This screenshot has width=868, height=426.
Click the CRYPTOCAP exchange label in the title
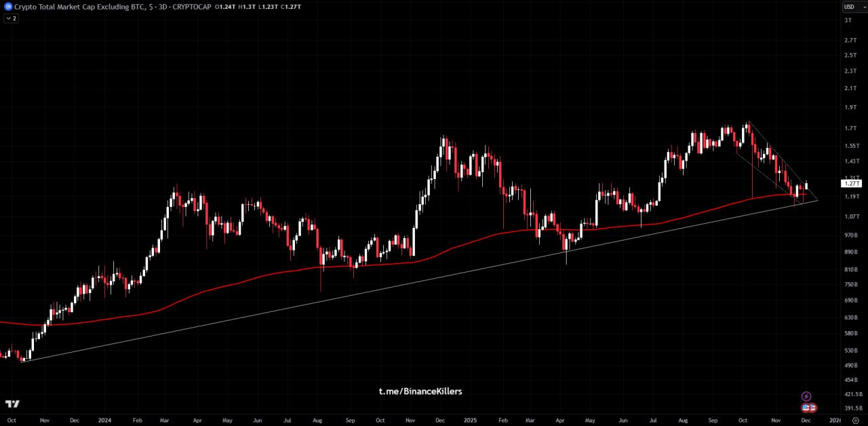point(192,7)
